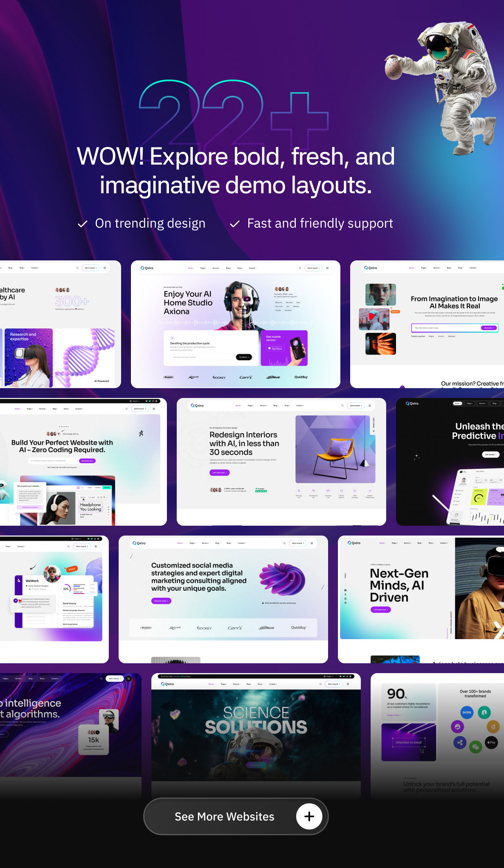Open the Enjoy Your AI Home Studio demo thumbnail
Screen dimensions: 504x868
coord(236,324)
